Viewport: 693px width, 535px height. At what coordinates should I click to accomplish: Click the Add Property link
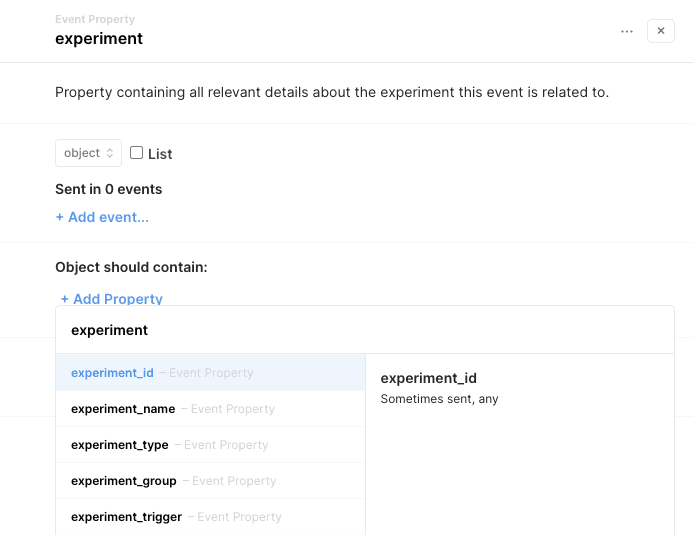click(x=112, y=299)
